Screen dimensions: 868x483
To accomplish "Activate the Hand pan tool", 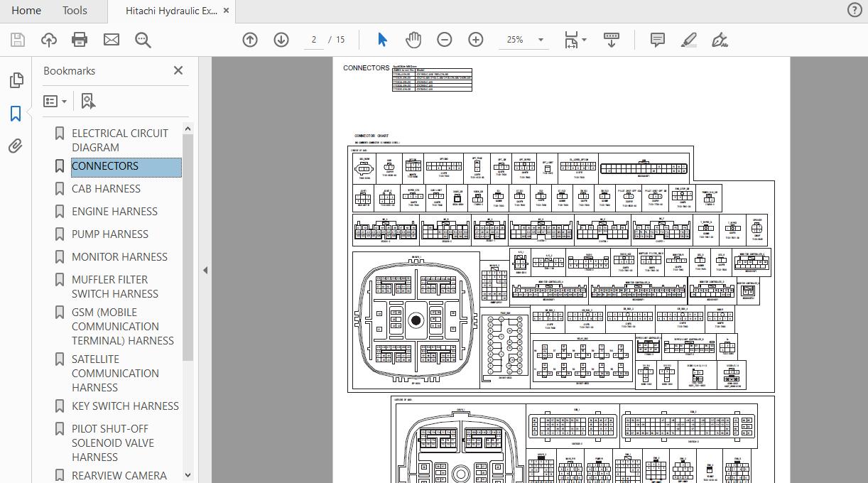I will pos(413,40).
